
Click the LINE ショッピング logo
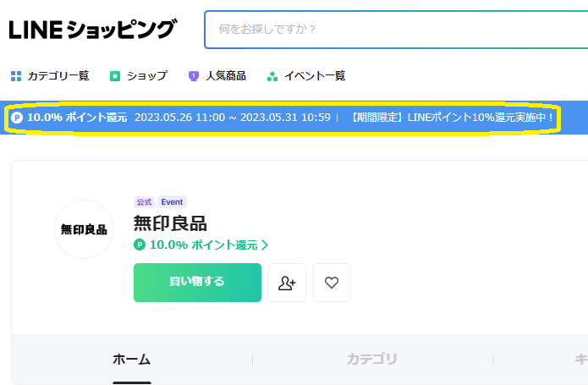coord(92,30)
